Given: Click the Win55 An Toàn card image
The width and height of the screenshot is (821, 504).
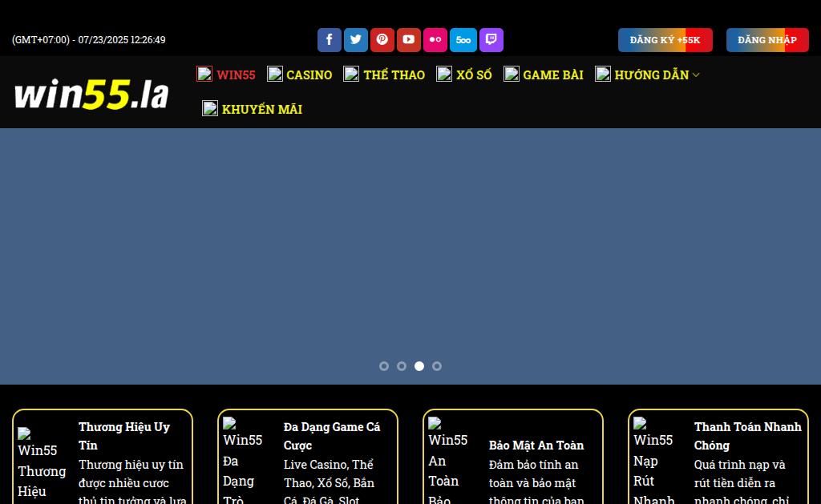Looking at the screenshot, I should point(453,460).
